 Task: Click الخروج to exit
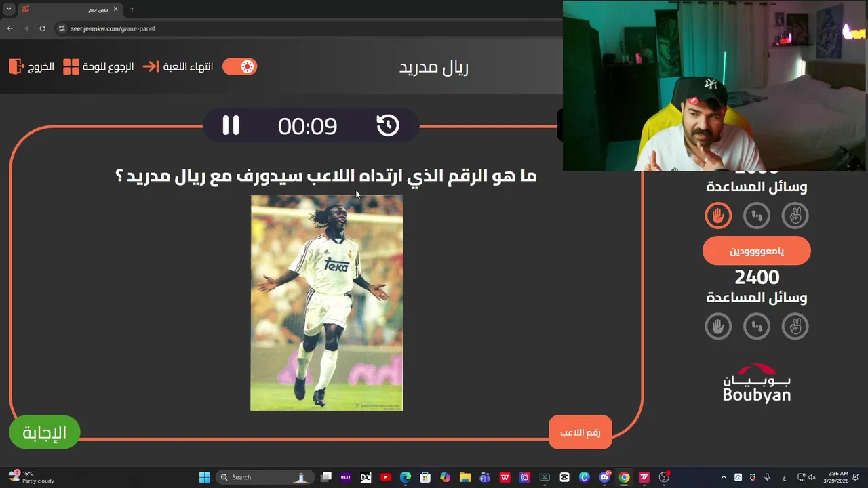31,66
